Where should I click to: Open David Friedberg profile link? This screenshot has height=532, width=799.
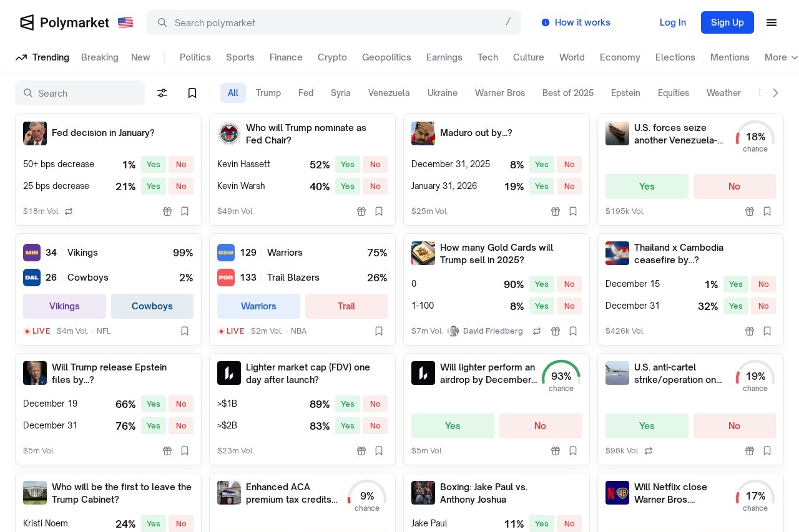pos(486,331)
